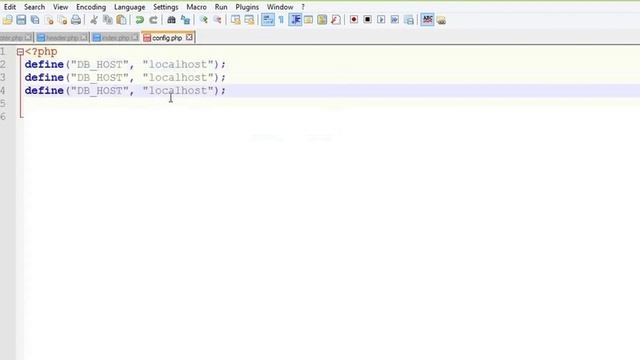Image resolution: width=640 pixels, height=360 pixels.
Task: Open the ? help menu
Action: click(x=303, y=7)
